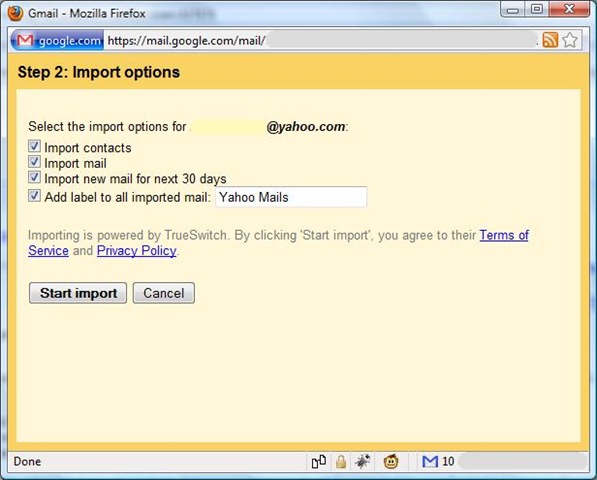This screenshot has width=597, height=480.
Task: Open the Firebug bug icon in status bar
Action: (x=362, y=461)
